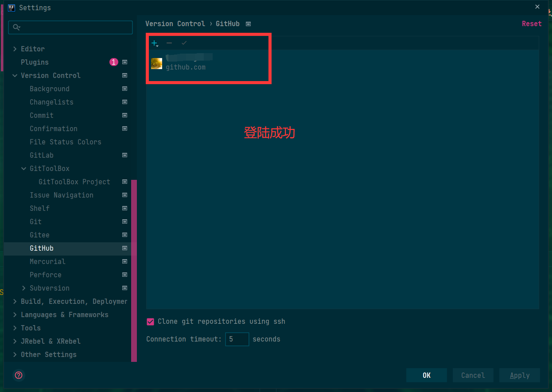This screenshot has width=552, height=392.
Task: Focus the settings search field
Action: coord(70,27)
